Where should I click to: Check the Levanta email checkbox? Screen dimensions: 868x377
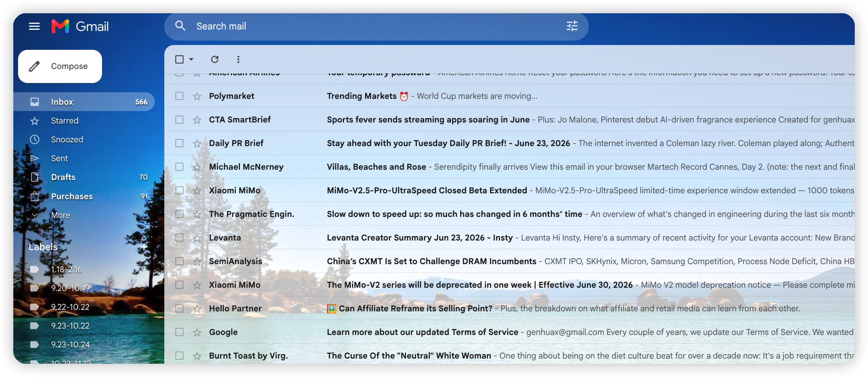[179, 238]
